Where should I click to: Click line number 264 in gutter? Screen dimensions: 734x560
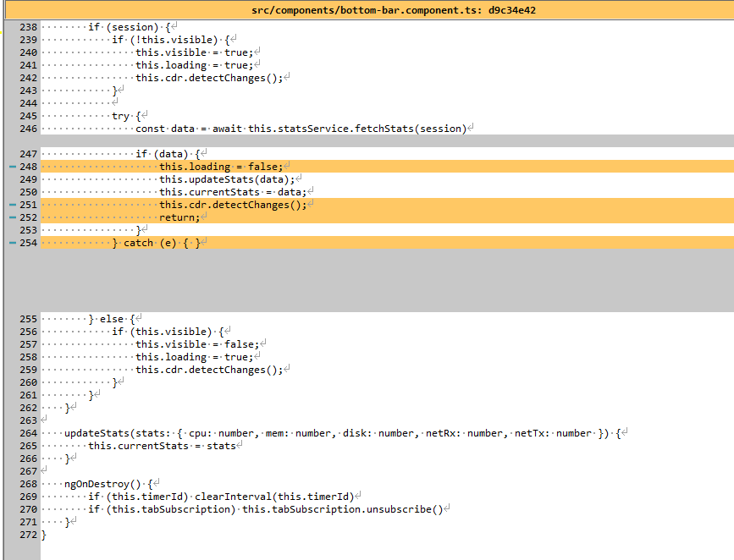click(x=28, y=433)
